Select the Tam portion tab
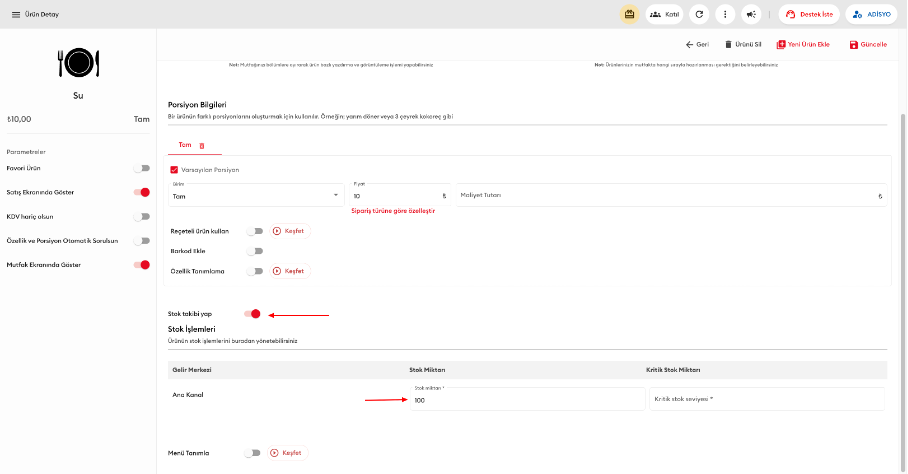This screenshot has width=908, height=474. [x=185, y=145]
